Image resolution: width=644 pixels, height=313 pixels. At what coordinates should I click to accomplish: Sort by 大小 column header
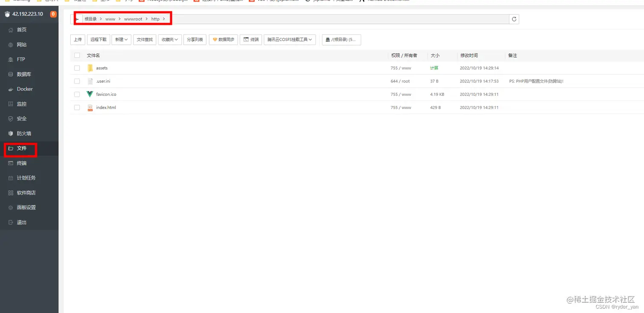click(x=435, y=55)
